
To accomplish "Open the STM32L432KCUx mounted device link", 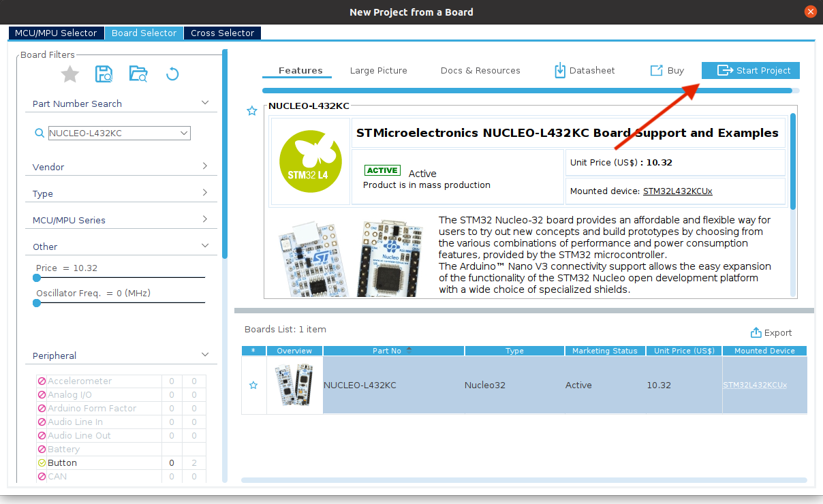I will (x=677, y=191).
